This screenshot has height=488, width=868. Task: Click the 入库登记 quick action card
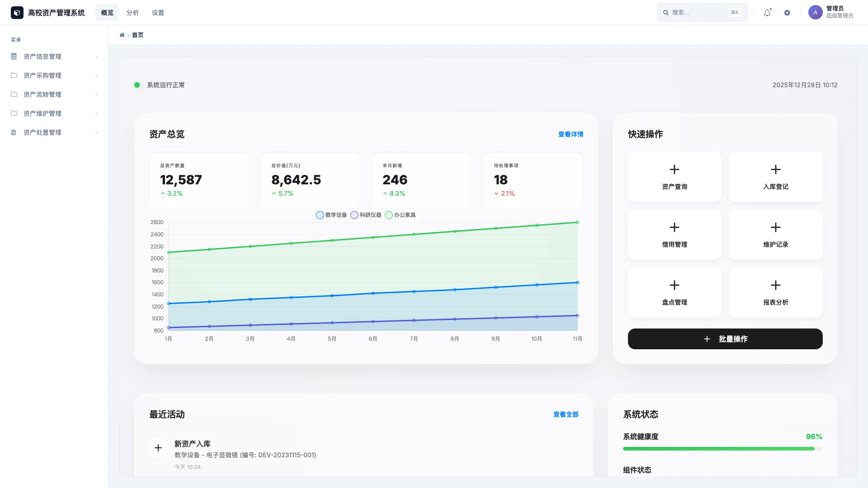coord(775,177)
